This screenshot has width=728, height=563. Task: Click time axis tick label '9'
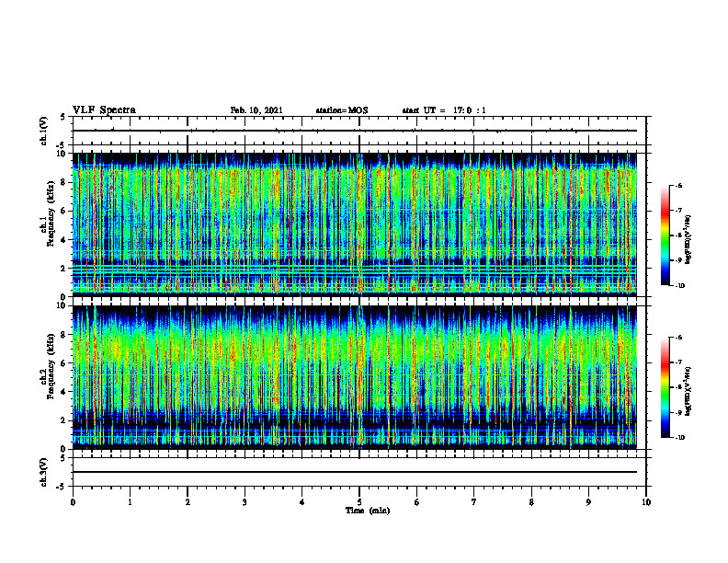[588, 502]
